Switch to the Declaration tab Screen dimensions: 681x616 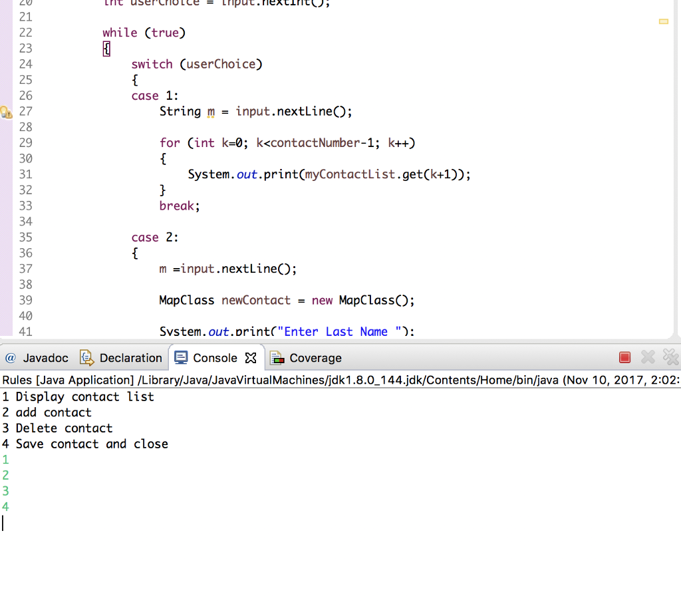coord(130,358)
